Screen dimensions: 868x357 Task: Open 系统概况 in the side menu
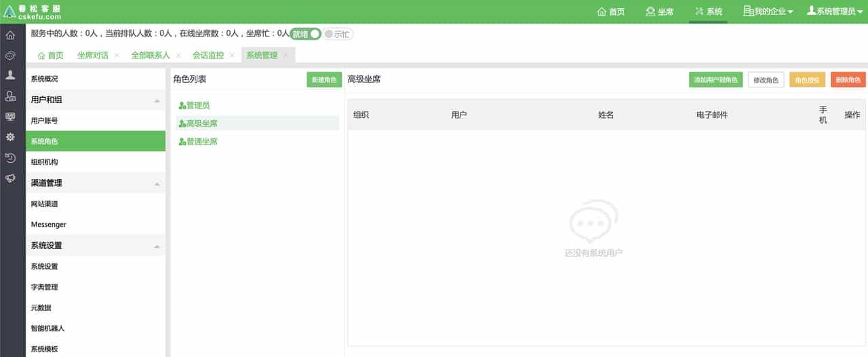[96, 79]
